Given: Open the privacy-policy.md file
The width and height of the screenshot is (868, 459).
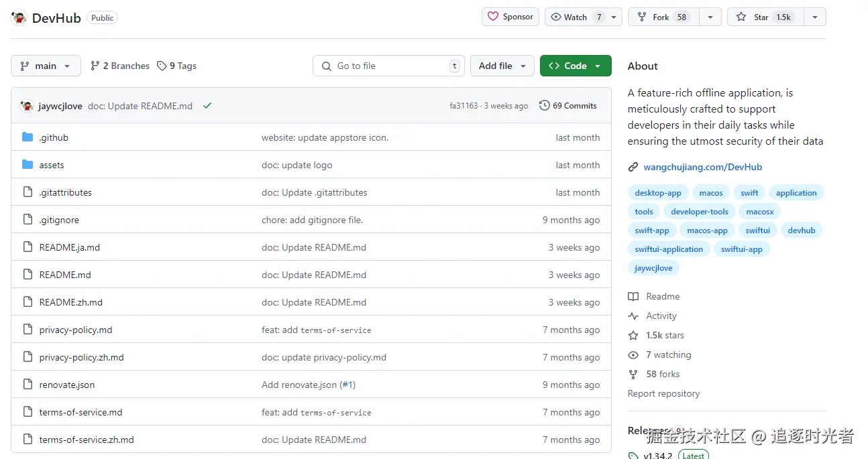Looking at the screenshot, I should coord(76,330).
